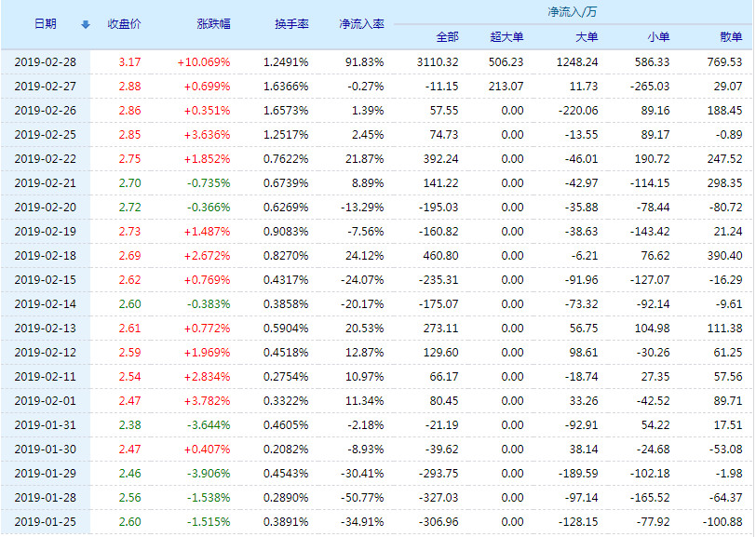Select the 2019-02-01 date cell

(45, 401)
